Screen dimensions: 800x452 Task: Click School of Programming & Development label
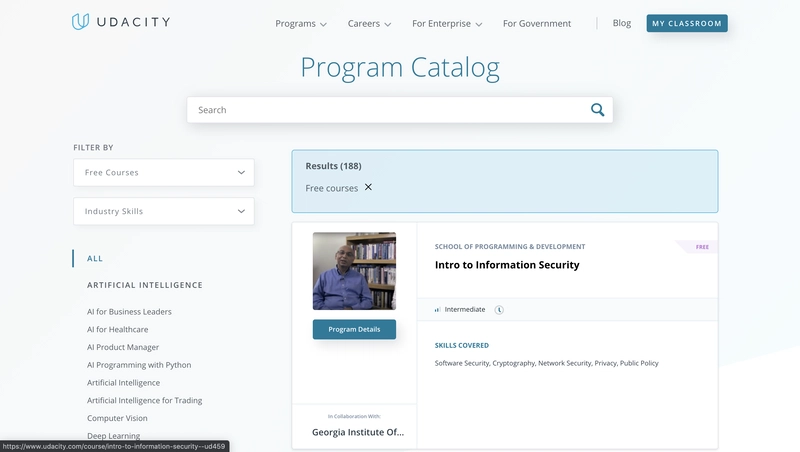510,246
